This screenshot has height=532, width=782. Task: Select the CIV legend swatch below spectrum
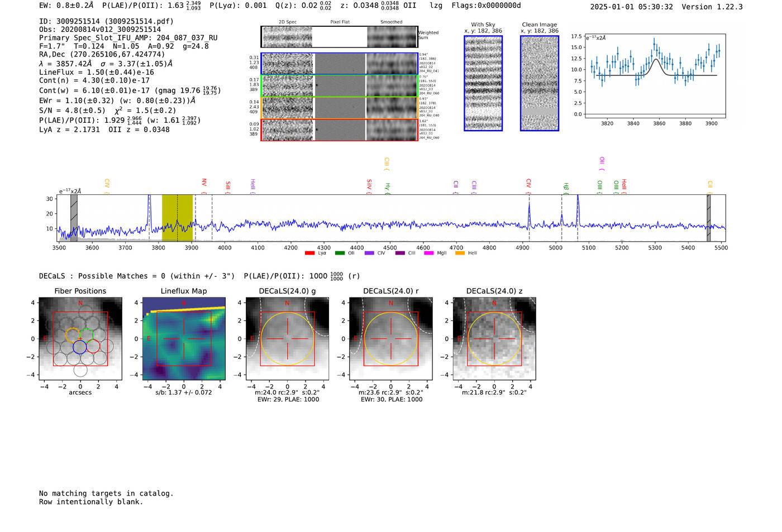coord(369,253)
